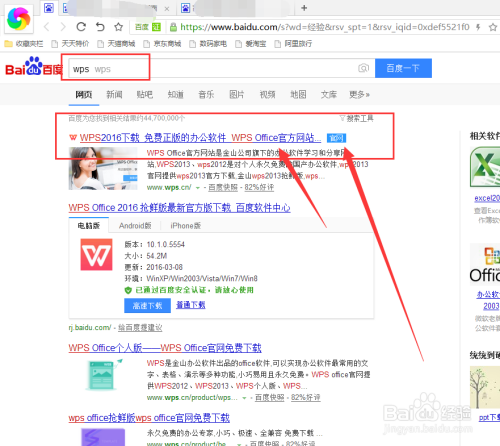Open a new tab with plus button
500x446 pixels.
[x=304, y=8]
